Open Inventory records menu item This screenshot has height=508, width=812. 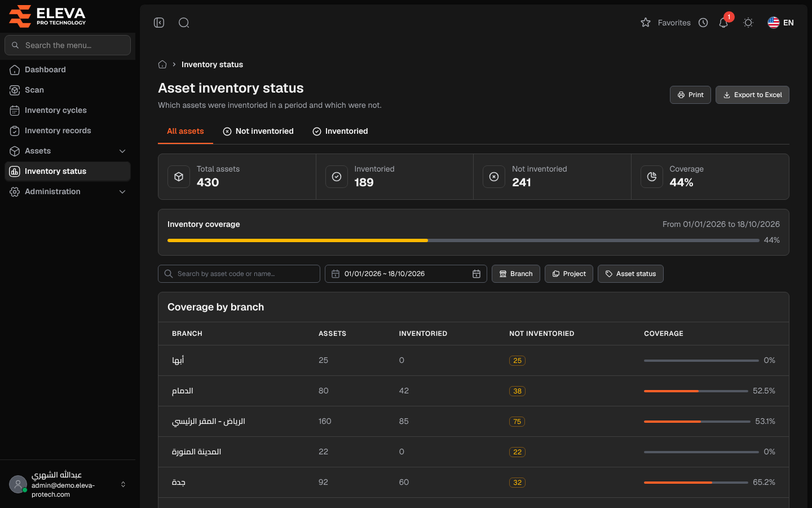coord(68,130)
